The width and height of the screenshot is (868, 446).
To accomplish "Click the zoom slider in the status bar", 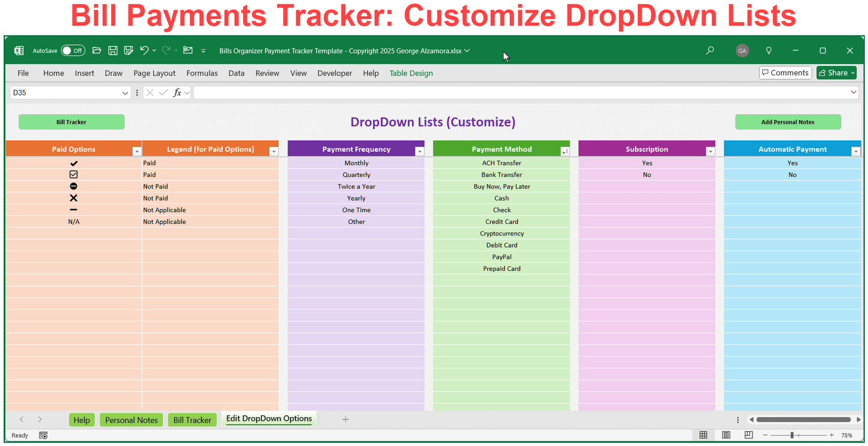I will 792,435.
